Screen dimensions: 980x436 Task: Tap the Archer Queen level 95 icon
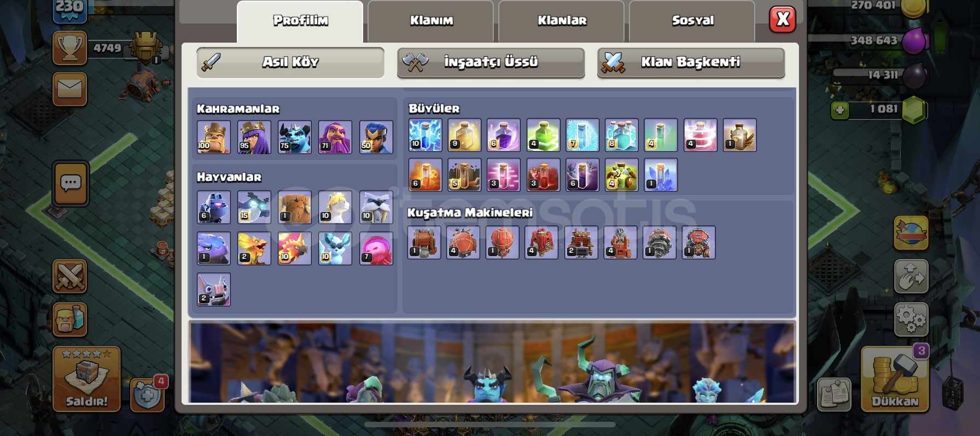tap(254, 137)
